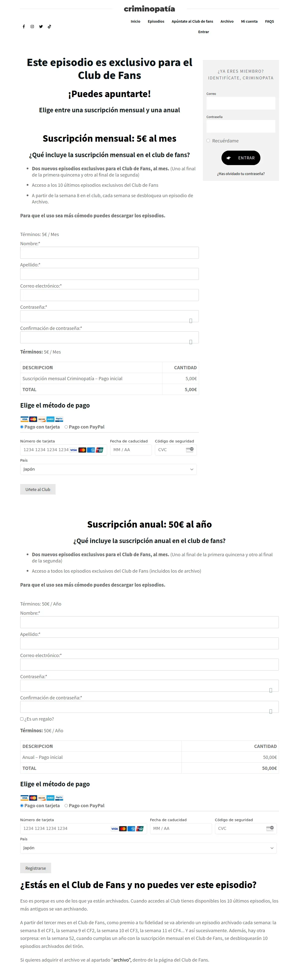
Task: Click the Únete al Club button
Action: coord(38,489)
